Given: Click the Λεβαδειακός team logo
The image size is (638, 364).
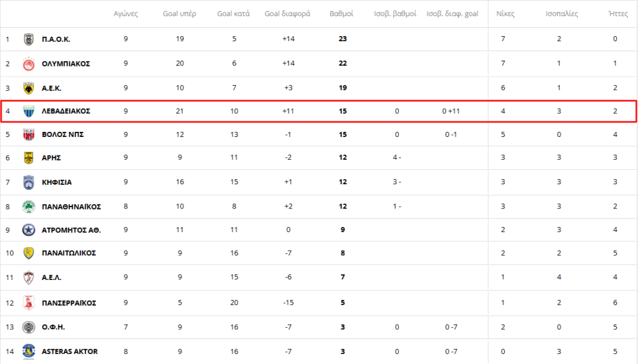Looking at the screenshot, I should (28, 111).
